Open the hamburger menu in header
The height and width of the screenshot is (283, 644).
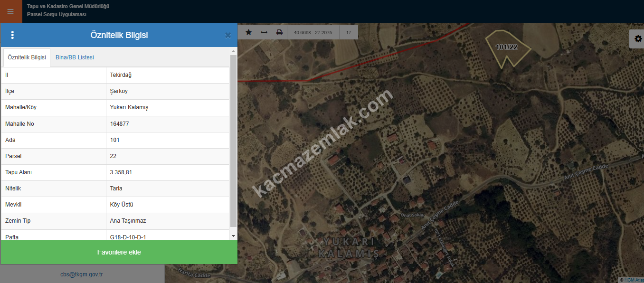(10, 11)
